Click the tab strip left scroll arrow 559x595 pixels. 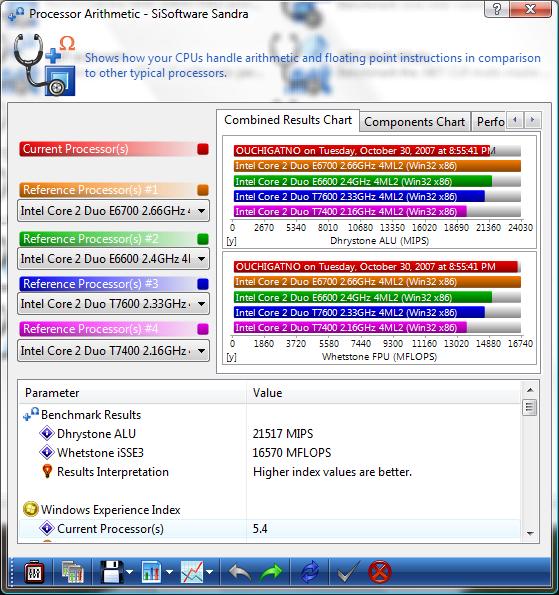click(515, 120)
